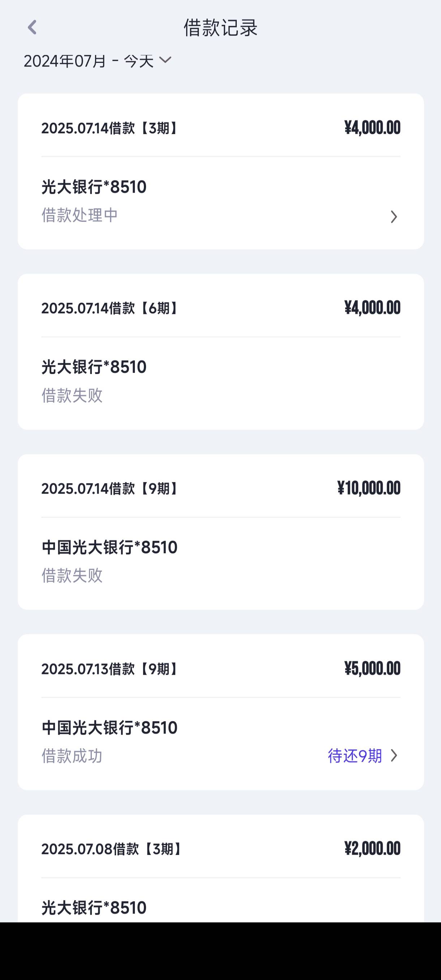Tap the chevron next to 待还9期

coord(394,756)
